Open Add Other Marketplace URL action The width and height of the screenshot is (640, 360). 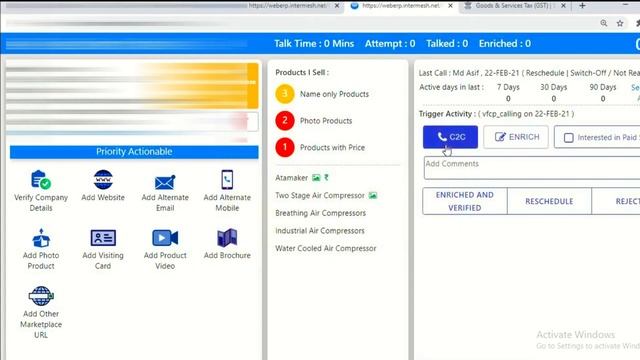pos(41,313)
